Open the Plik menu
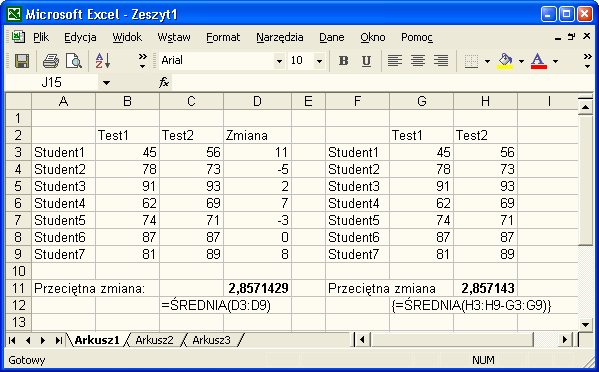This screenshot has width=599, height=372. tap(41, 37)
